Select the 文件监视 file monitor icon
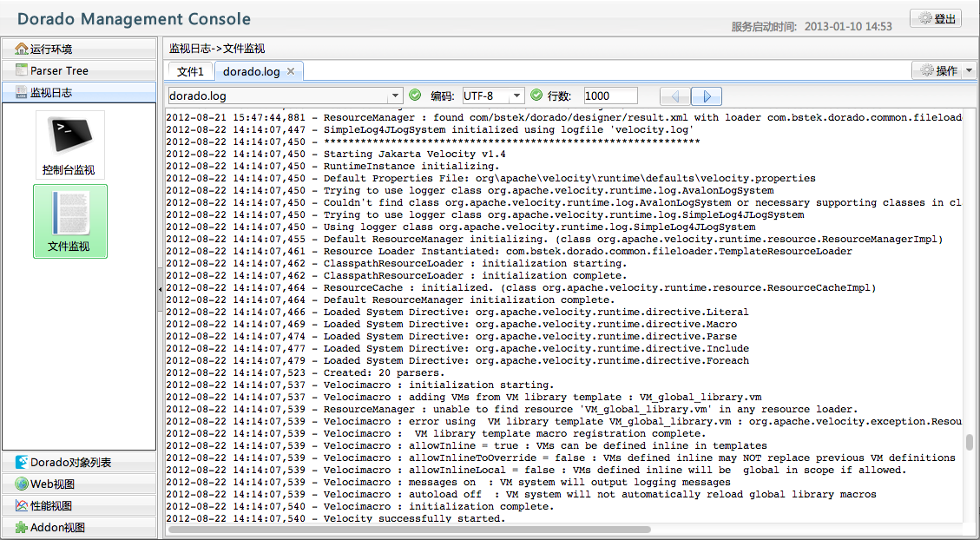Screen dimensions: 980x540 pyautogui.click(x=69, y=221)
